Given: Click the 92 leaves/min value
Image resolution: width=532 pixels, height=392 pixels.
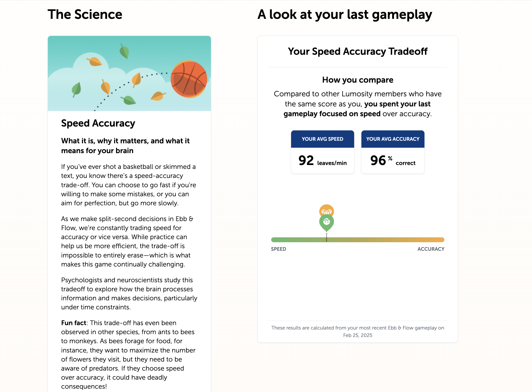Looking at the screenshot, I should (x=322, y=161).
